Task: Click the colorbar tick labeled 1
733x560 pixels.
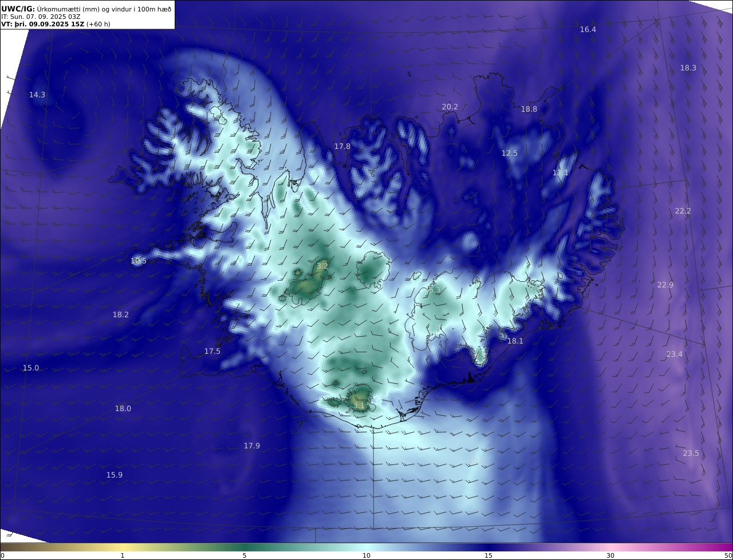Action: coord(123,555)
